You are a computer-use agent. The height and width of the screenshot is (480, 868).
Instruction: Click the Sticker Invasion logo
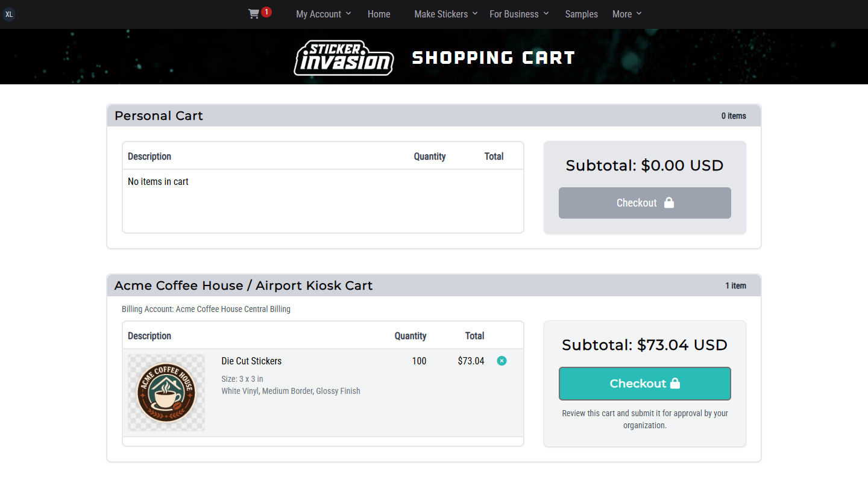click(x=344, y=58)
